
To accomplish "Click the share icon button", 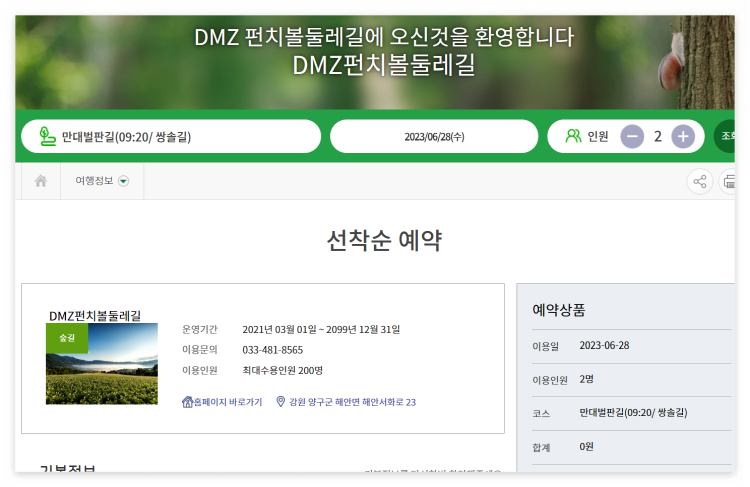I will [699, 181].
